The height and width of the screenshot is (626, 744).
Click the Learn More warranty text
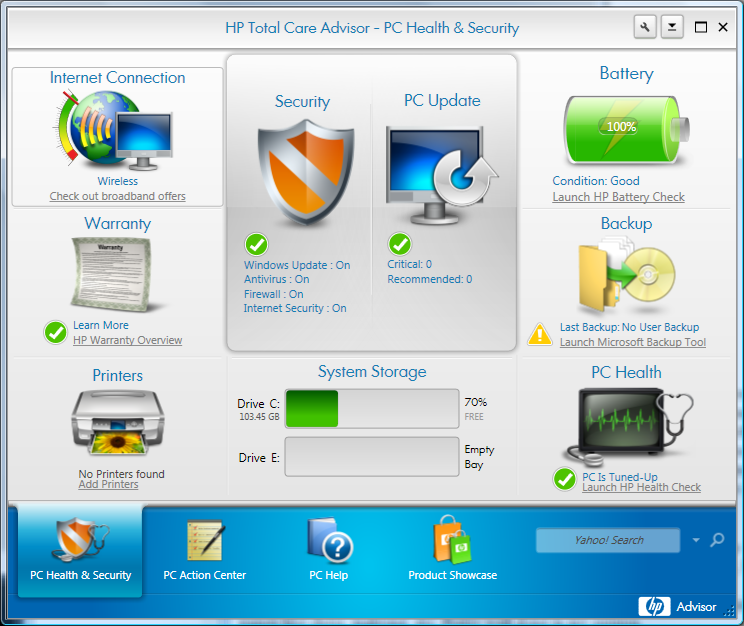101,325
